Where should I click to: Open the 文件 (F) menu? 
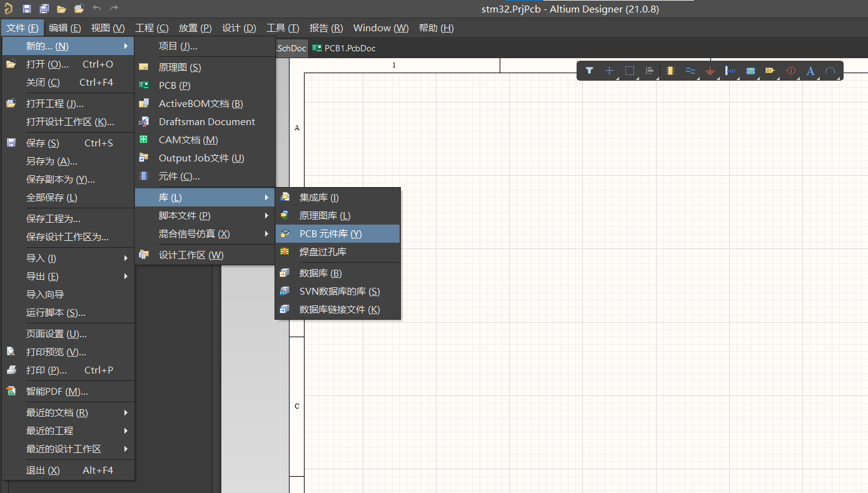click(23, 28)
